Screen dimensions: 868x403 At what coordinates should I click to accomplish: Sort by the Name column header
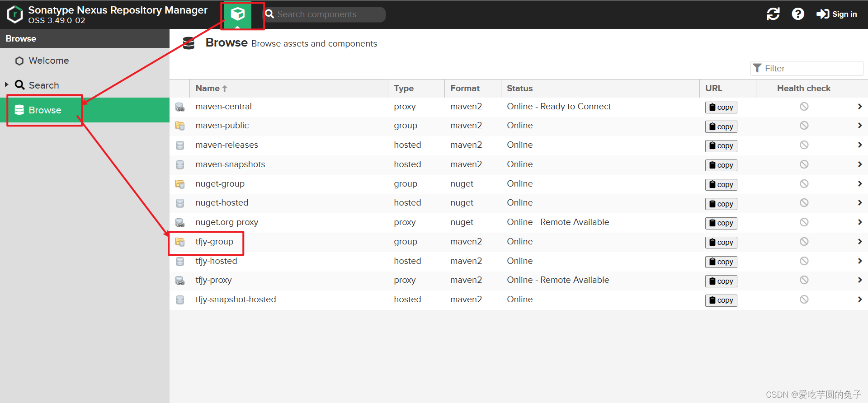289,89
